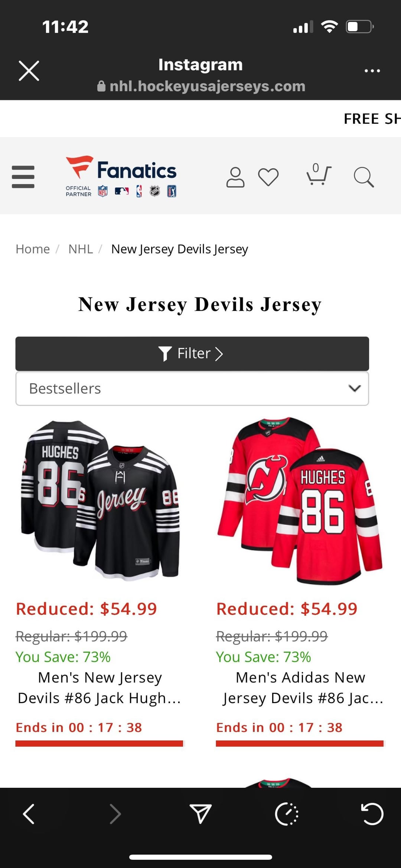Go back to previous page
Image resolution: width=401 pixels, height=868 pixels.
[x=29, y=814]
